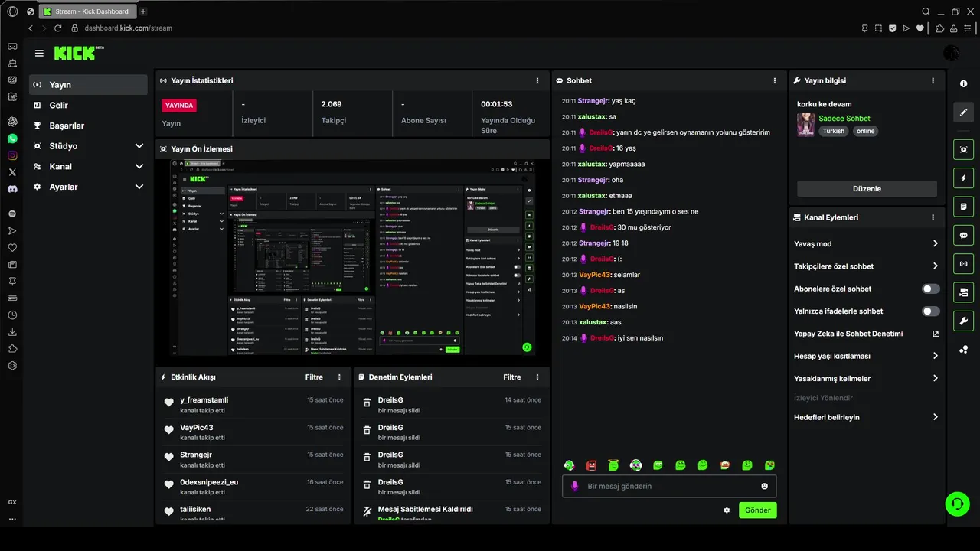Image resolution: width=980 pixels, height=551 pixels.
Task: Click the online tag
Action: (x=865, y=131)
